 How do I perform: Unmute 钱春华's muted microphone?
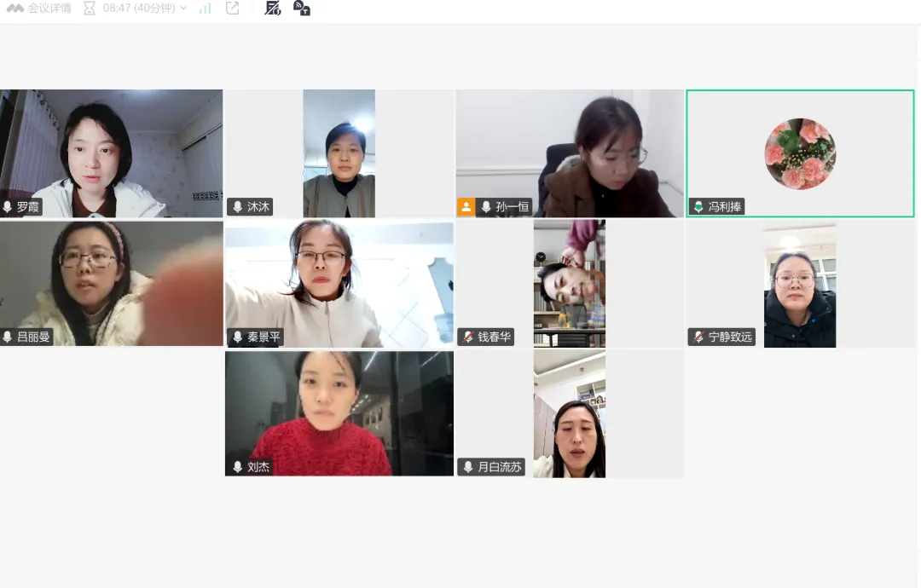[x=466, y=336]
